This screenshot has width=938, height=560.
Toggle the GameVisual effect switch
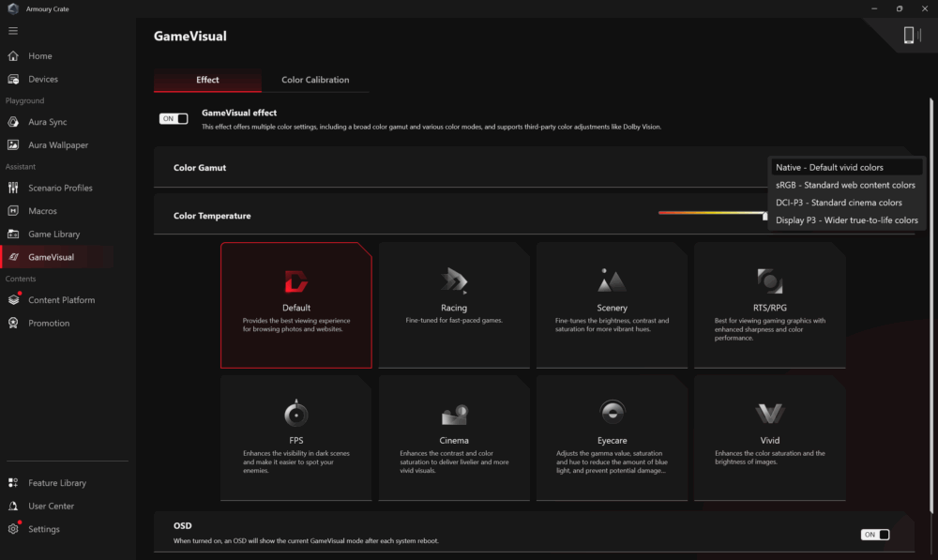174,118
